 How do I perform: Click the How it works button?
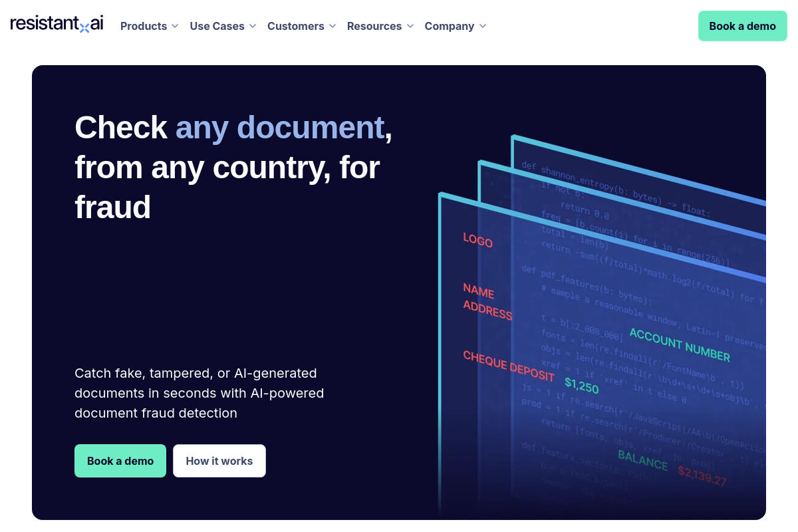[219, 461]
